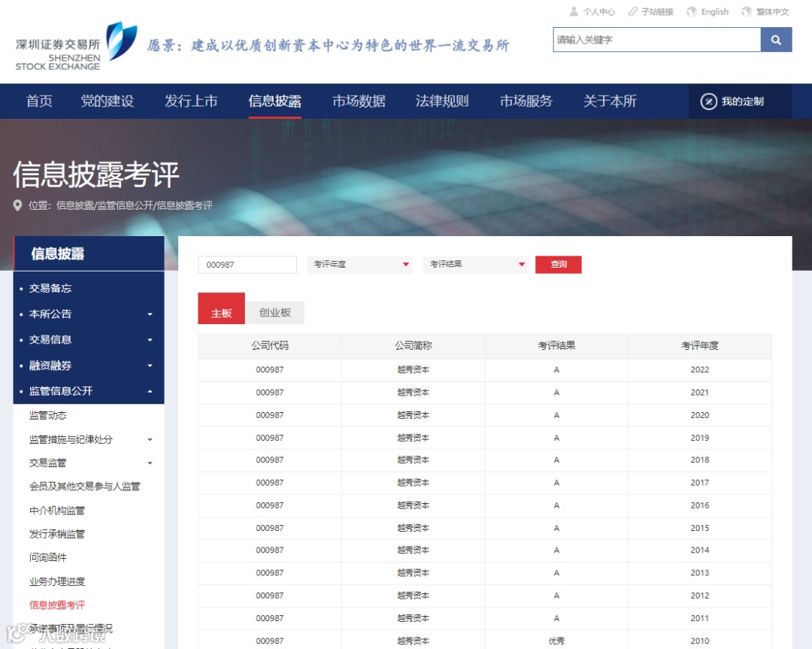Open 监管动态 sidebar link
Image resolution: width=812 pixels, height=649 pixels.
(x=48, y=415)
